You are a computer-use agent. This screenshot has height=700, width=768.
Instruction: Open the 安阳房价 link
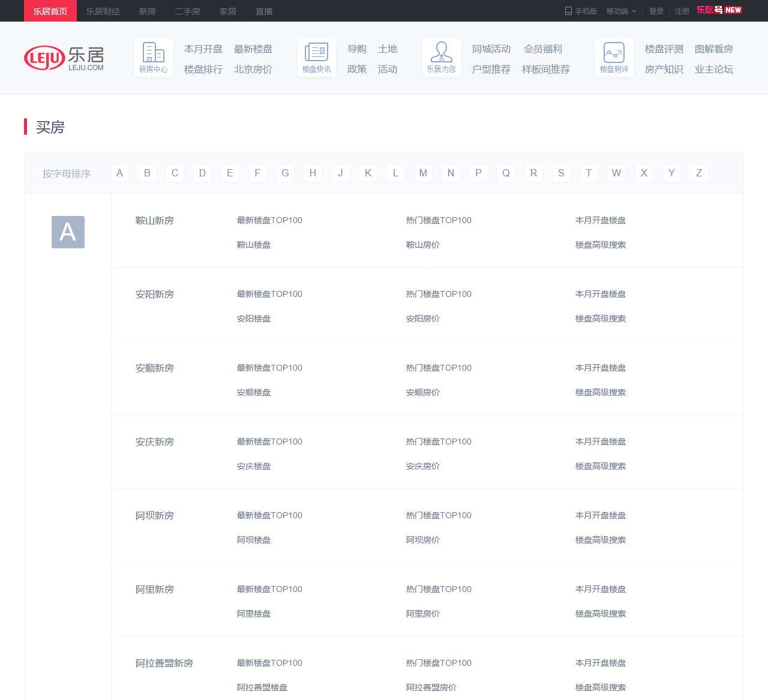pos(422,319)
